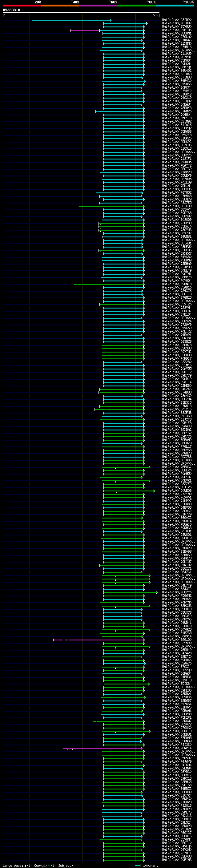
Task: Click the UniRef100_Q8CWM1 label
Action: [x=177, y=33]
